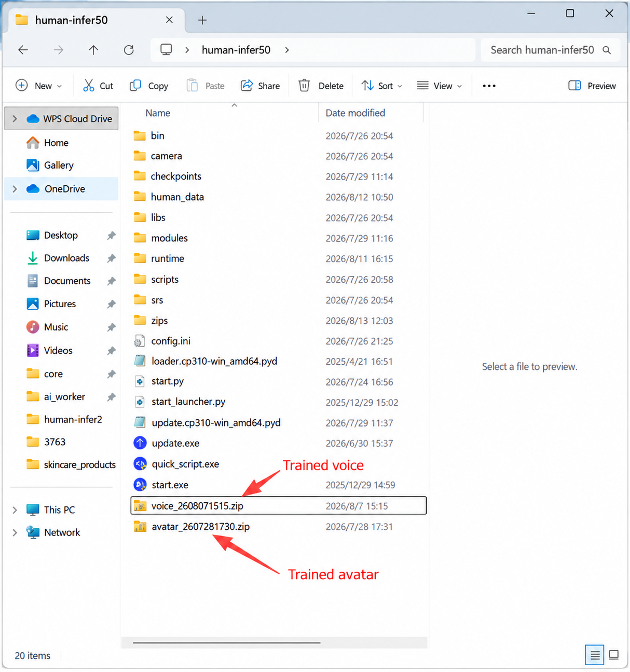Click the Cut scissors icon
Image resolution: width=630 pixels, height=672 pixels.
pyautogui.click(x=89, y=86)
